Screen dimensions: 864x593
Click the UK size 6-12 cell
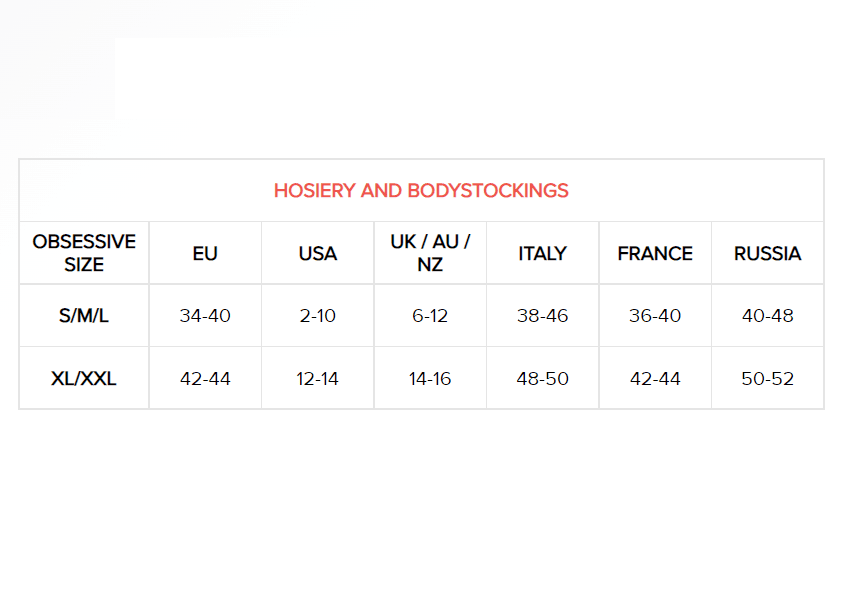point(430,316)
